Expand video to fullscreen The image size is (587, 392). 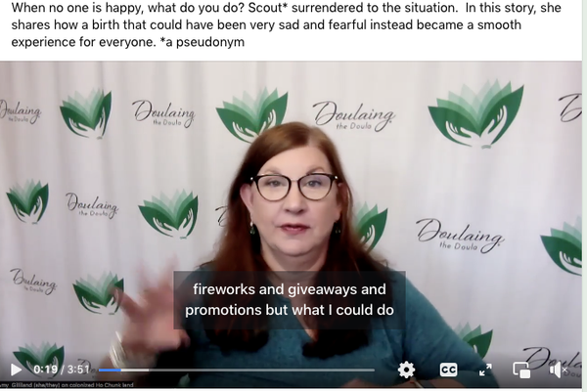pos(485,370)
